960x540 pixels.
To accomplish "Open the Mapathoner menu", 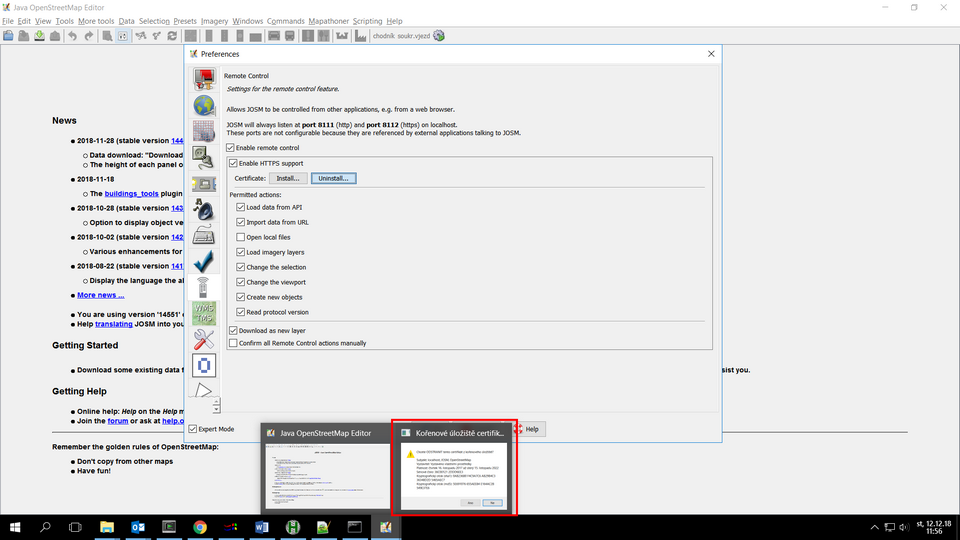I will 329,21.
